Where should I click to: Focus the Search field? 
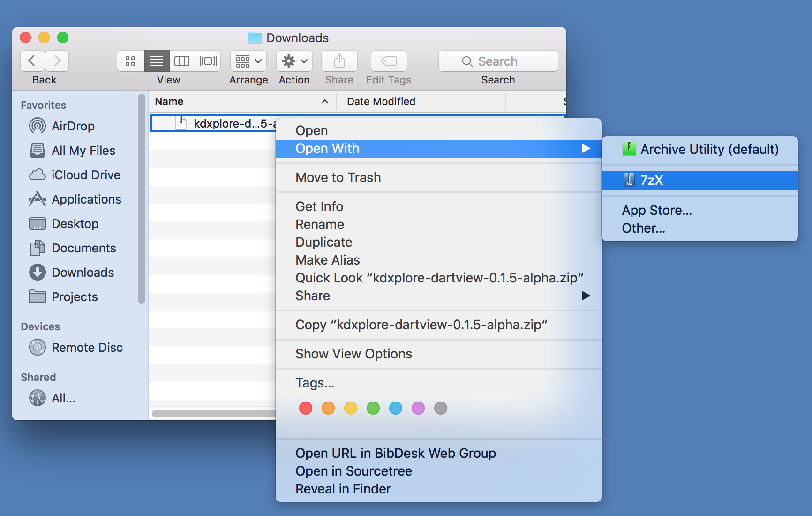(x=498, y=61)
